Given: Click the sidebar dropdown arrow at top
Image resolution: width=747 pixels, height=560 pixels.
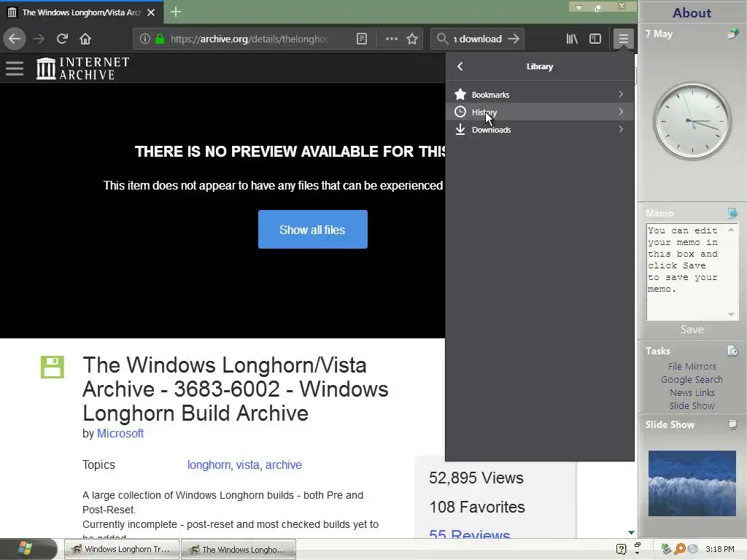Looking at the screenshot, I should tap(578, 7).
